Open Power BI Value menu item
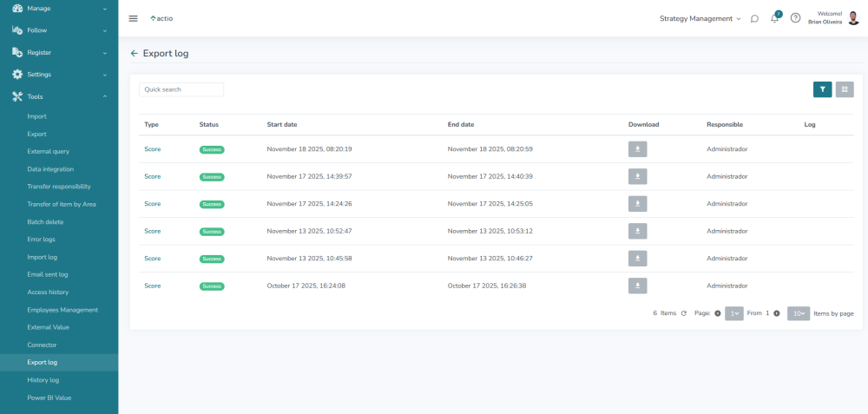Screen dimensions: 868x414 click(49, 398)
